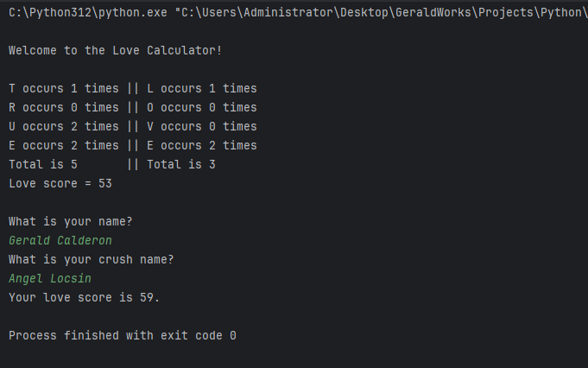Click on 'R occurs 0 times' output
This screenshot has width=588, height=368.
tap(64, 107)
